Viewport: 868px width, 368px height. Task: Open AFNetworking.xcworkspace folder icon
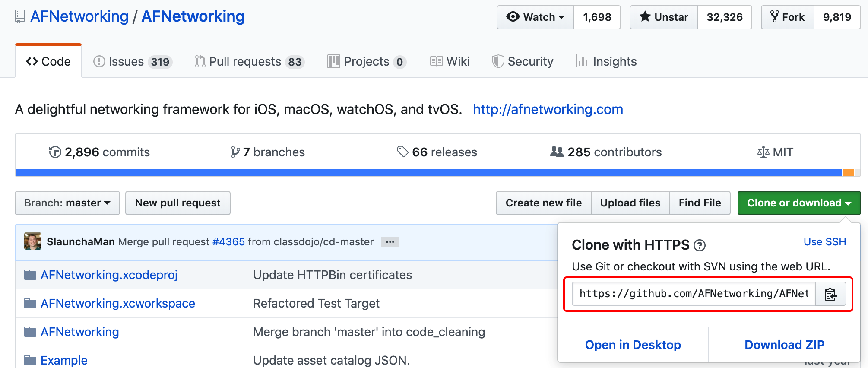coord(30,303)
